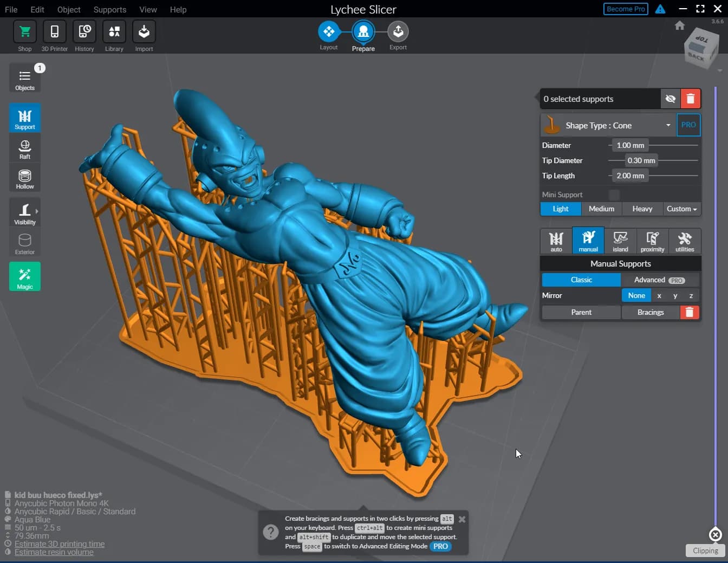Switch to the Export step
Viewport: 728px width, 563px height.
coord(398,32)
